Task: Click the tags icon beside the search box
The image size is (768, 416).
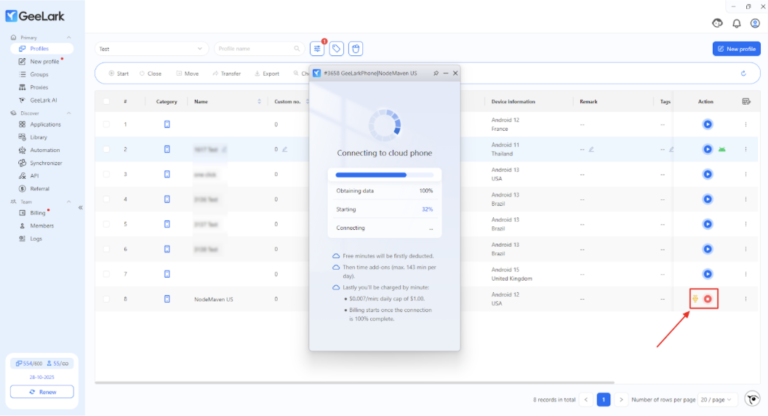Action: pos(336,48)
